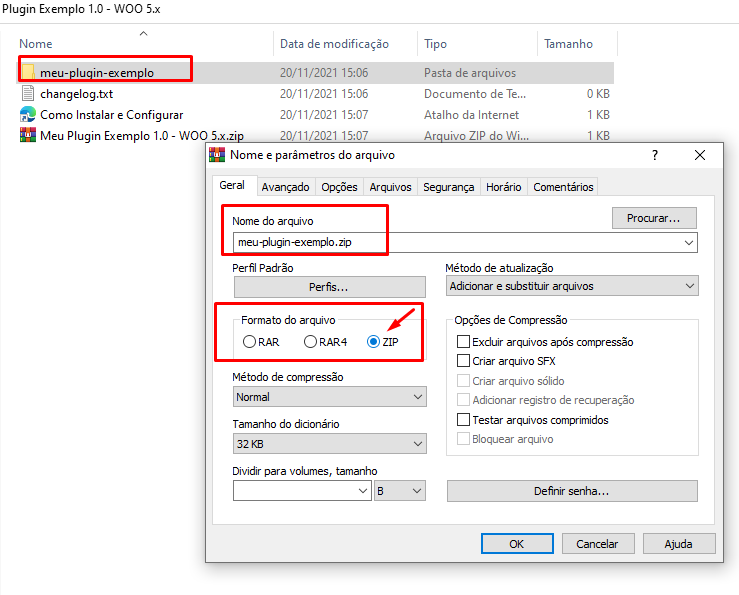Image resolution: width=739 pixels, height=595 pixels.
Task: Switch to the Avançado tab
Action: 285,187
